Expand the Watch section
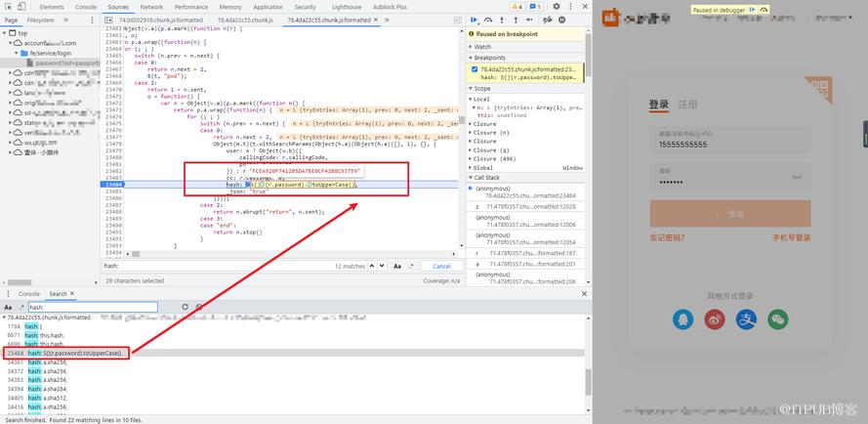This screenshot has width=868, height=424. pos(482,47)
